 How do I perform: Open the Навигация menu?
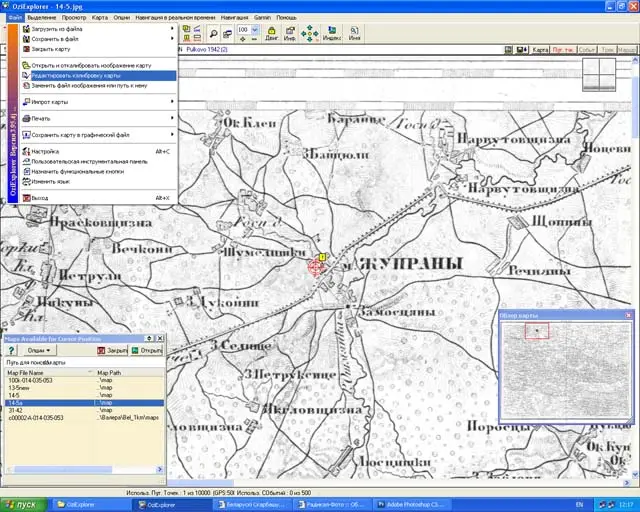pos(234,18)
